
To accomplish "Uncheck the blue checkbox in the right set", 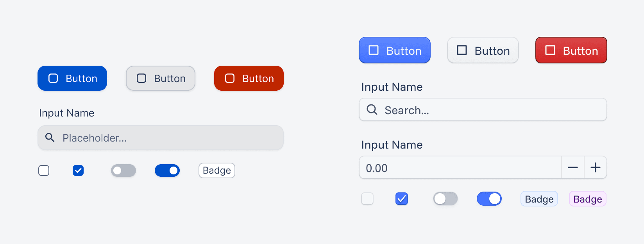I will (402, 199).
